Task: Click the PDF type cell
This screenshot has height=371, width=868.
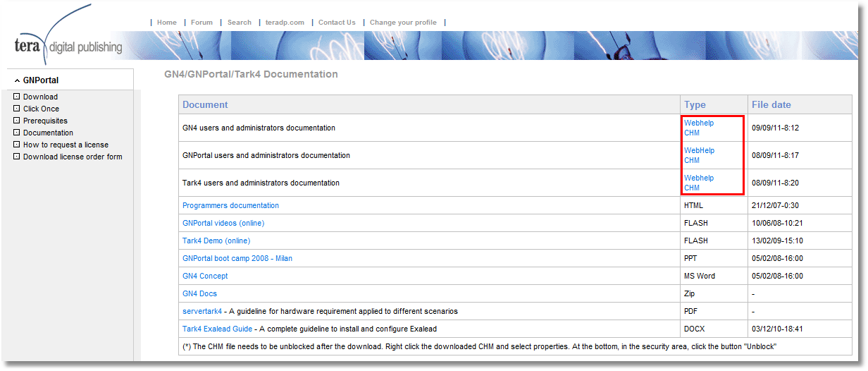Action: coord(691,311)
